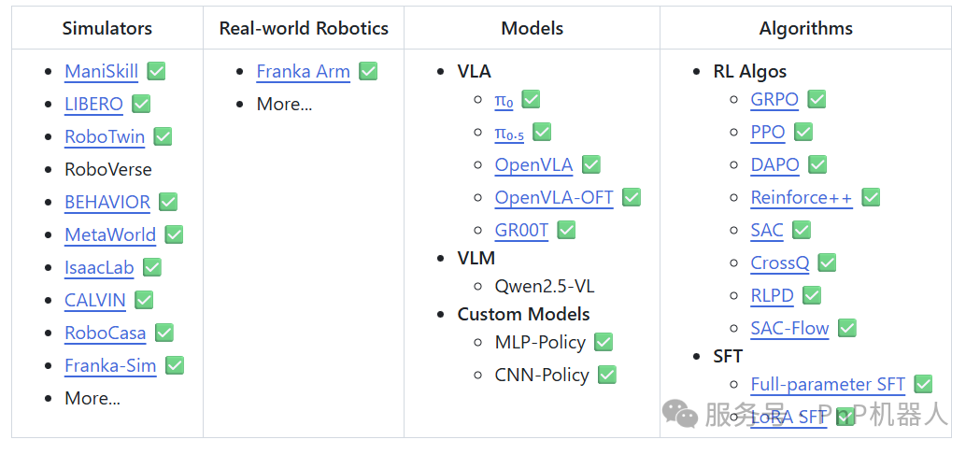Open the IsaacLab link
The image size is (980, 454).
99,268
